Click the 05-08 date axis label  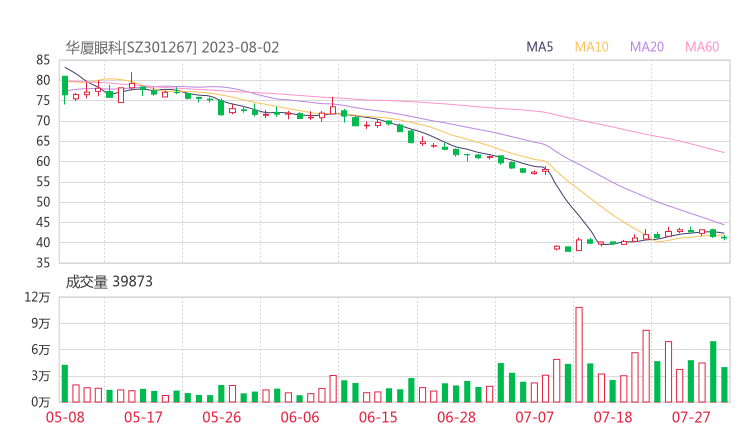pyautogui.click(x=65, y=417)
